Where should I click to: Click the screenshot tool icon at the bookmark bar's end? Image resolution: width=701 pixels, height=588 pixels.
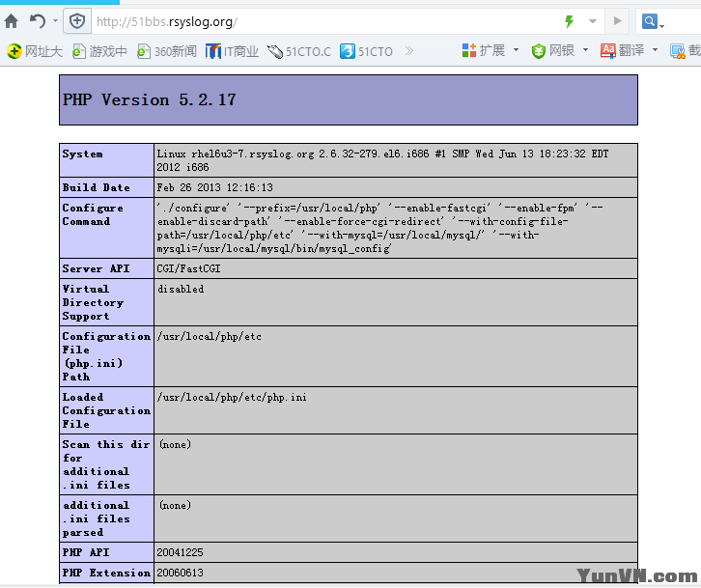[x=678, y=51]
